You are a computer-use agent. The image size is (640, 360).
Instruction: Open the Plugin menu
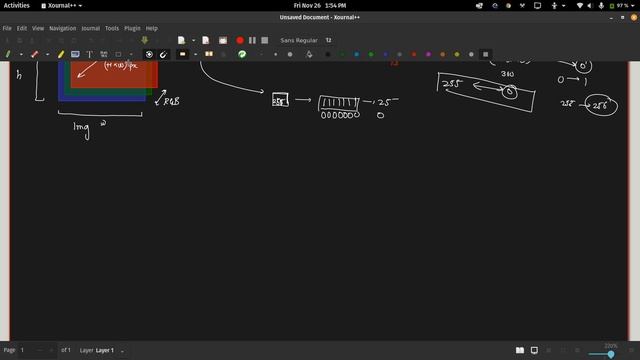132,28
